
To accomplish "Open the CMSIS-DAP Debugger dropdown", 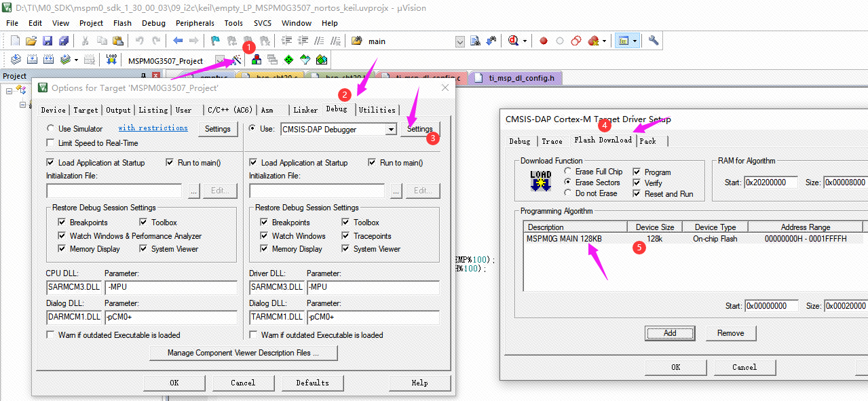I will point(390,129).
